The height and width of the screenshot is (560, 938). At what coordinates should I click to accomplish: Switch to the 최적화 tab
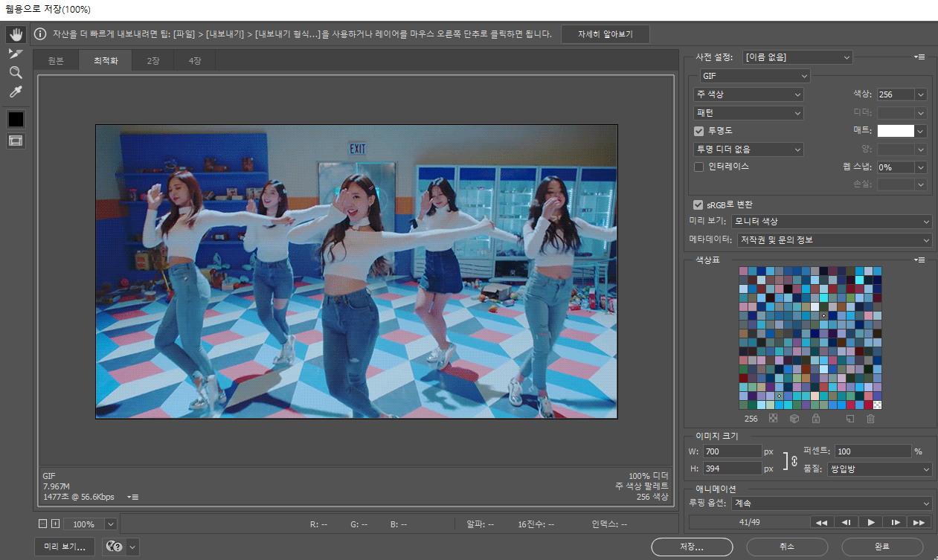[x=106, y=61]
